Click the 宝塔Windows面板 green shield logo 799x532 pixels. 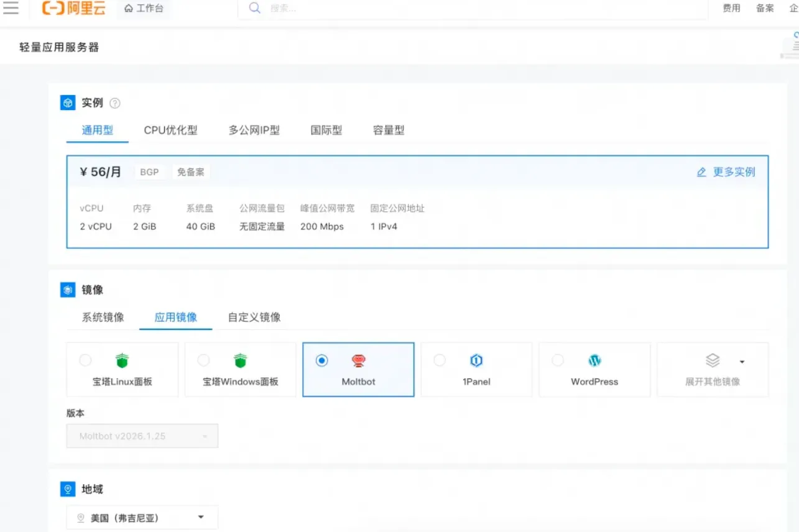pyautogui.click(x=240, y=360)
